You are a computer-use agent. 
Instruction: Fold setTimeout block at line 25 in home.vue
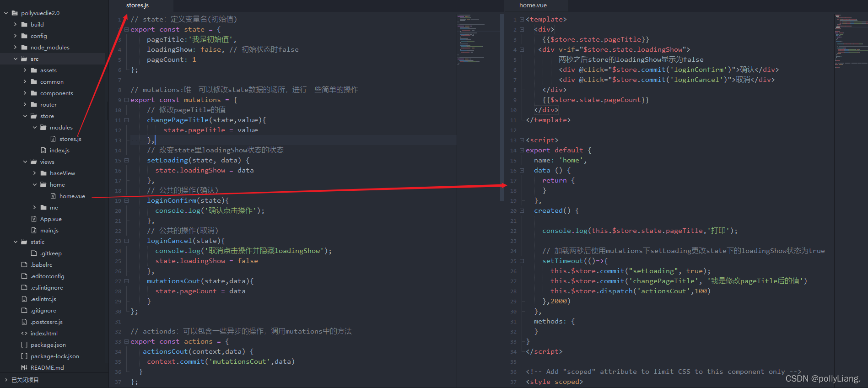522,261
